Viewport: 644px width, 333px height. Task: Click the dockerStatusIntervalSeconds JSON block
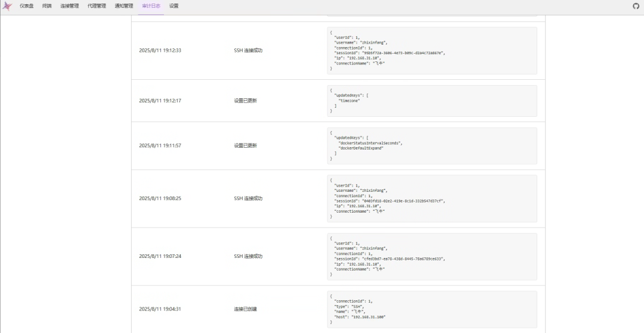click(432, 145)
